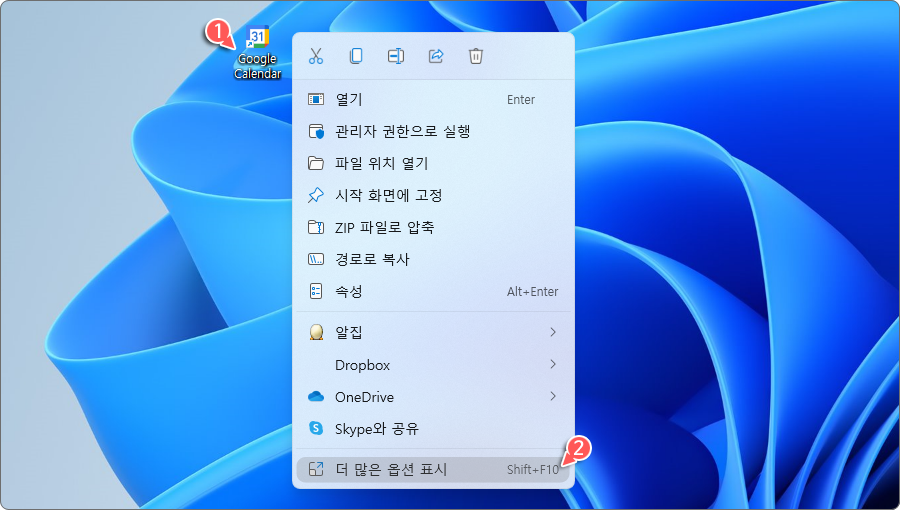This screenshot has height=510, width=900.
Task: Click the 알집 egg icon
Action: (316, 332)
